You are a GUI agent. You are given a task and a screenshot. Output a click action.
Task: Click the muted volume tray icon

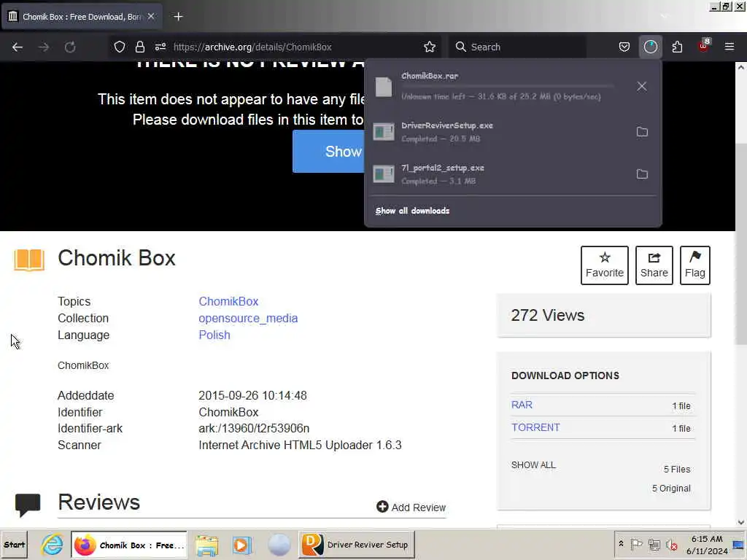pyautogui.click(x=672, y=545)
